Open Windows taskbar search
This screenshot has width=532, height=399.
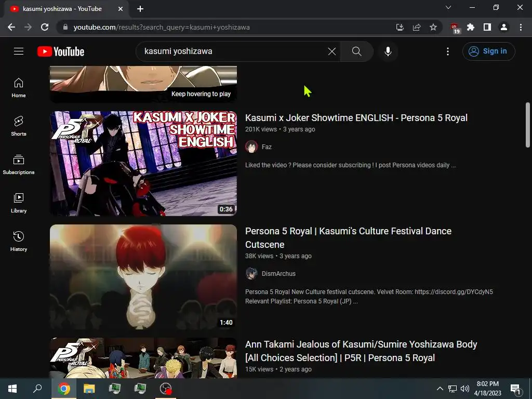coord(37,389)
